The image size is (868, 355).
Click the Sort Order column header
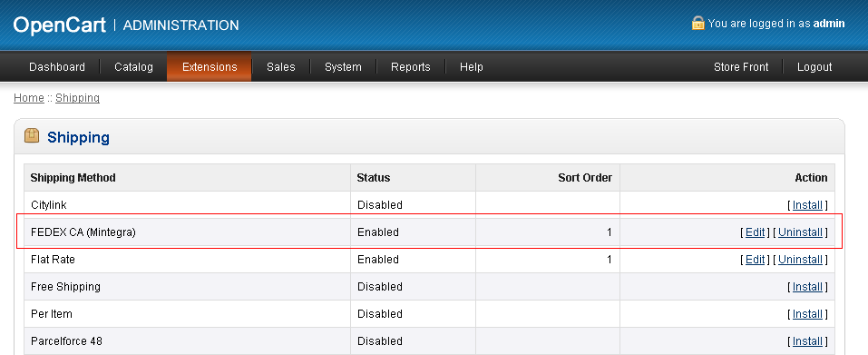(x=585, y=178)
